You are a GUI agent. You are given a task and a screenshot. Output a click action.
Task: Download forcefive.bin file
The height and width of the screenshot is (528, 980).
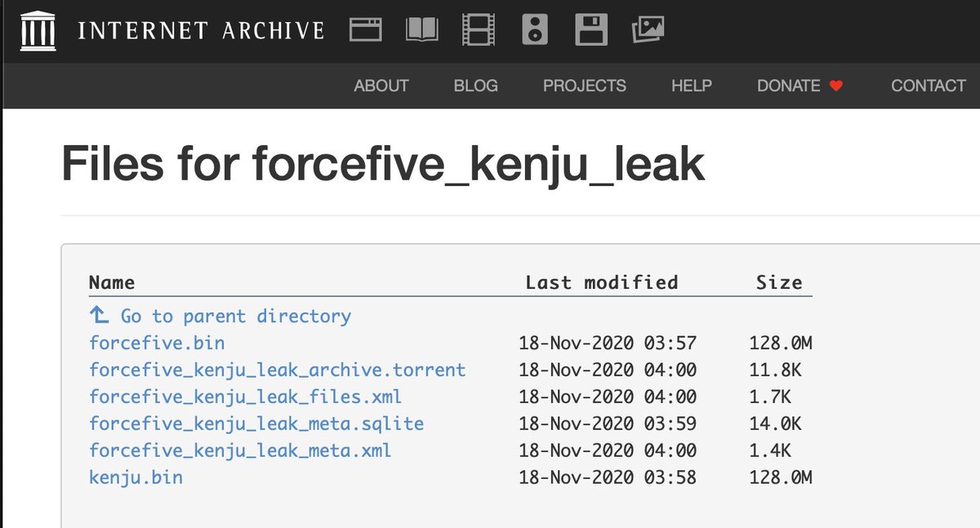157,343
